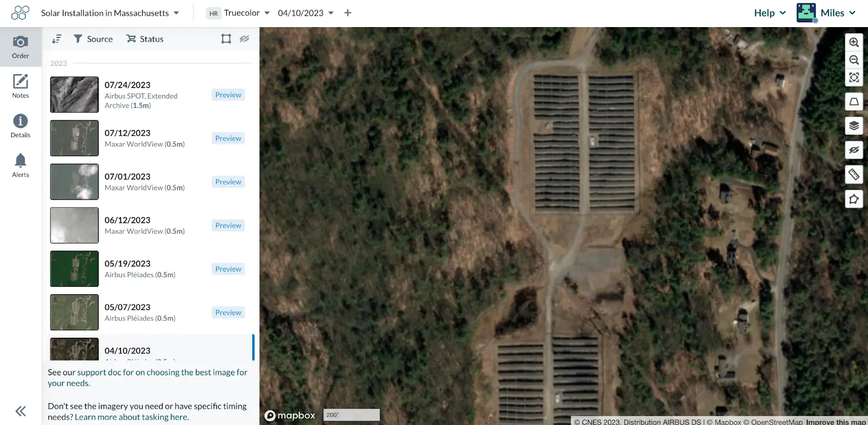Expand project name dropdown arrow
868x425 pixels.
tap(176, 13)
